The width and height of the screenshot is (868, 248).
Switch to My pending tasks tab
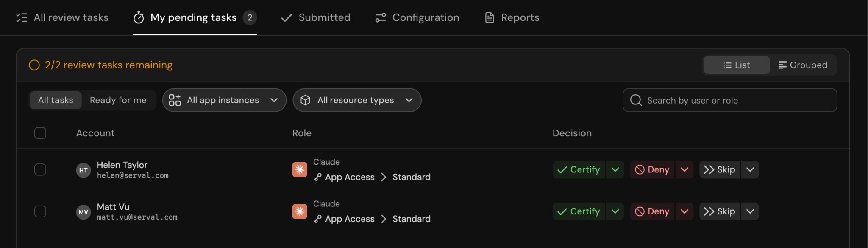pos(195,17)
